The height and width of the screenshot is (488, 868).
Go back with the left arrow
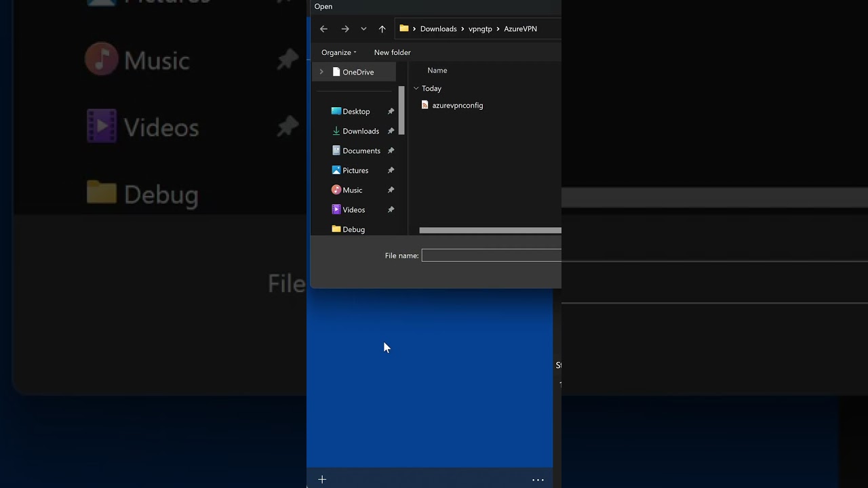pos(323,28)
